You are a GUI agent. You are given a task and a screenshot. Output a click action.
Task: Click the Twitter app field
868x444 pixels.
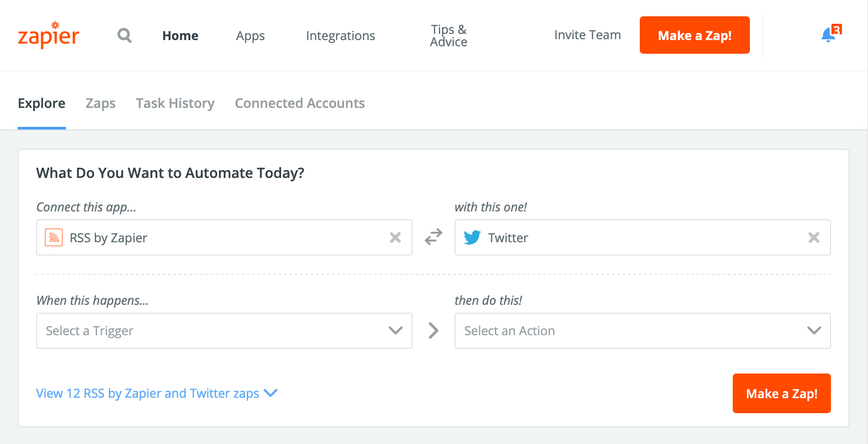pyautogui.click(x=643, y=237)
